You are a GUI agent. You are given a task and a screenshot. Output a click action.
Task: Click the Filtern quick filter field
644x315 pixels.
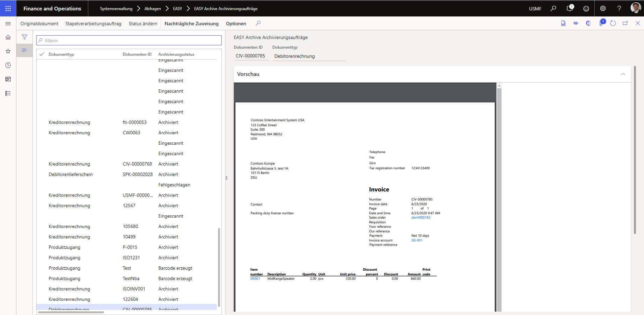click(x=129, y=40)
